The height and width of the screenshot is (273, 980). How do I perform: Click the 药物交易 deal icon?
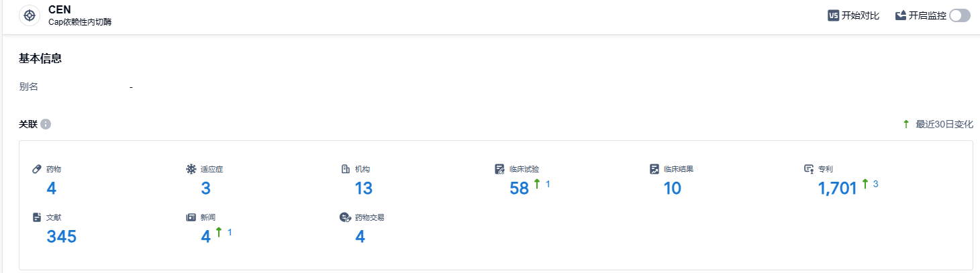click(x=346, y=217)
